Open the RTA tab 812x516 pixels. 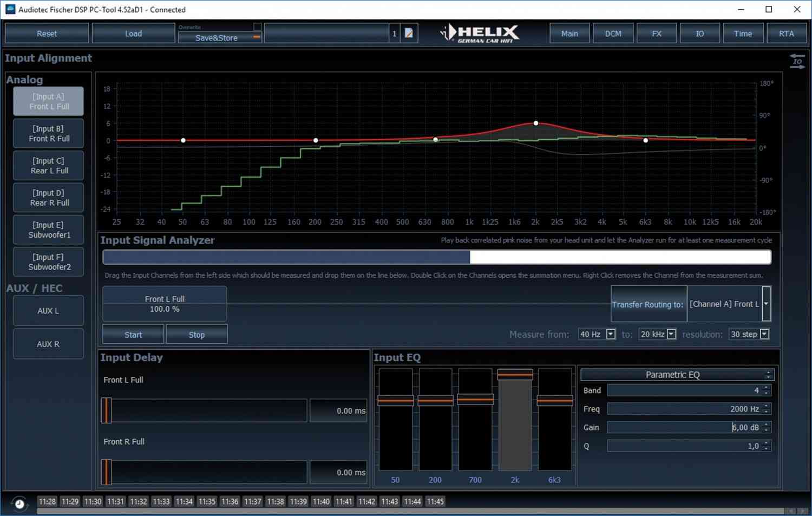[x=786, y=34]
